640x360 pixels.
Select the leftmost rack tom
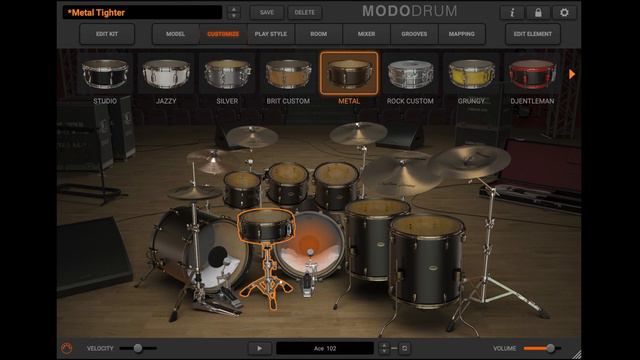242,190
